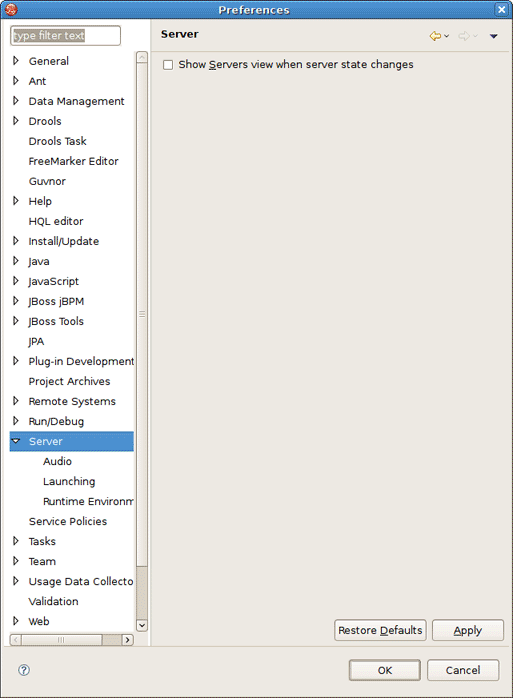Expand the Install/Update node
This screenshot has height=698, width=513.
(16, 241)
